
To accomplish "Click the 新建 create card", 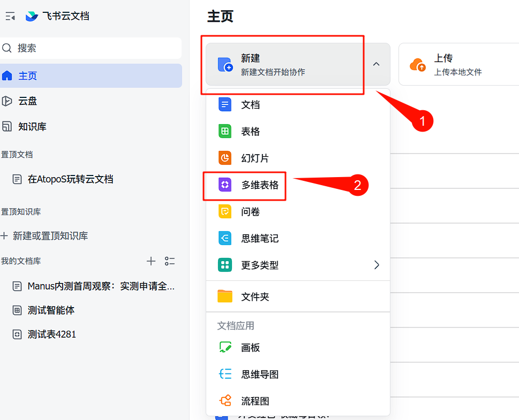I will [298, 64].
